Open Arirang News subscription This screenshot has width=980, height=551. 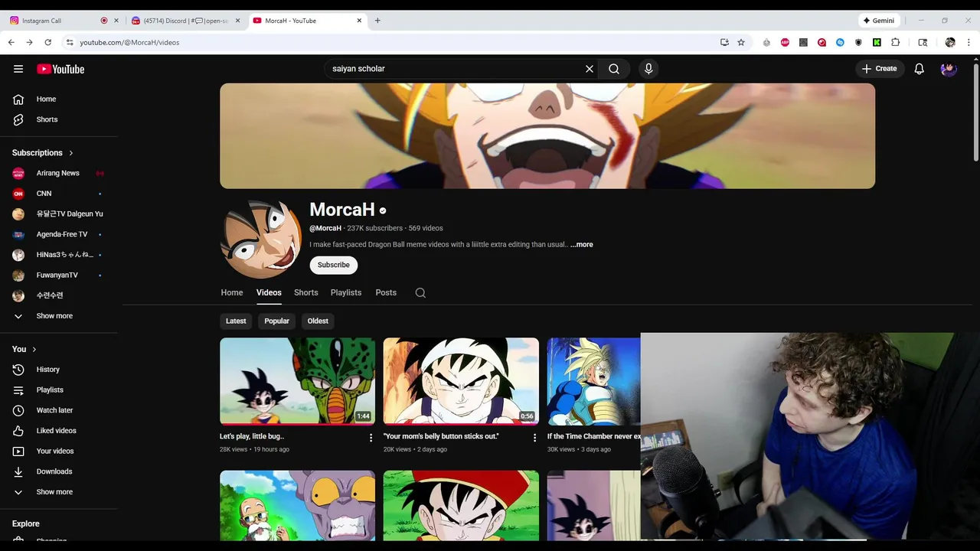click(x=59, y=174)
